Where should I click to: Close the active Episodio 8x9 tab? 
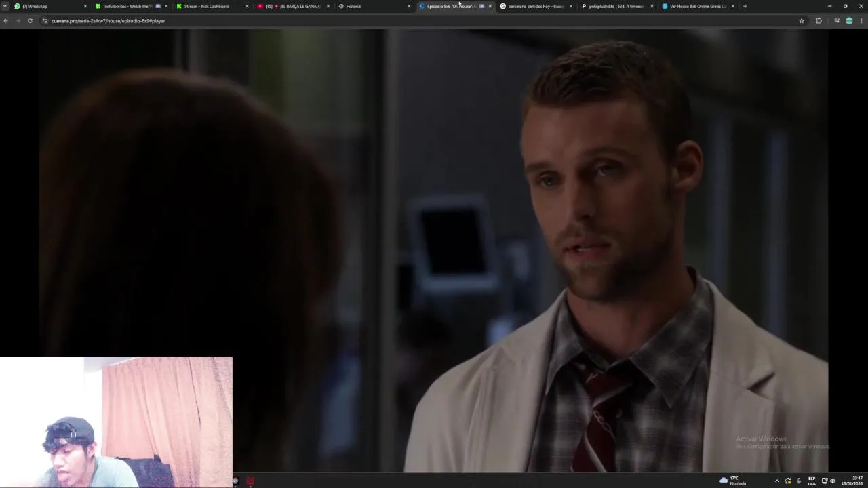490,6
